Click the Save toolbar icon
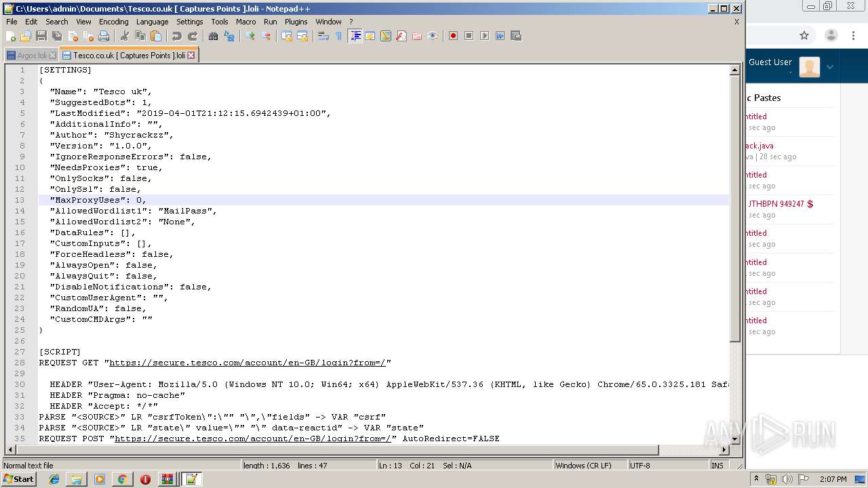Viewport: 868px width, 488px height. pos(41,36)
